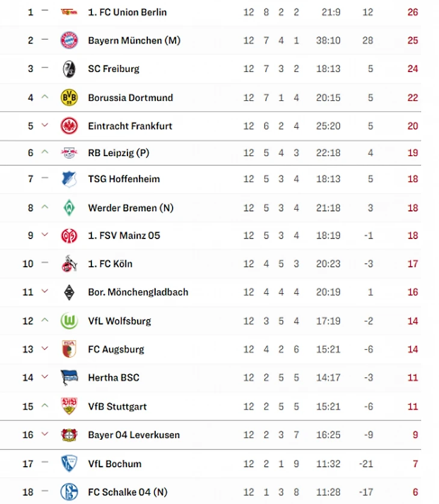The width and height of the screenshot is (439, 504).
Task: Click the VfL Wolfsburg green logo
Action: [x=69, y=321]
